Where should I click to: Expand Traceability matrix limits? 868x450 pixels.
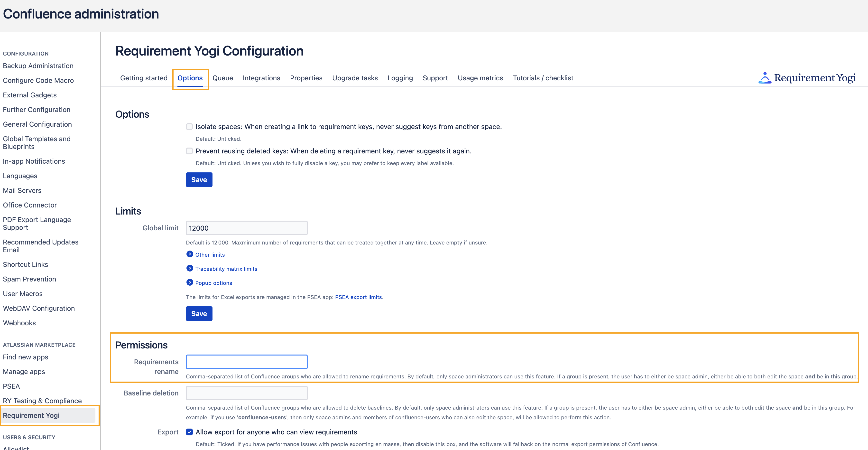coord(226,269)
